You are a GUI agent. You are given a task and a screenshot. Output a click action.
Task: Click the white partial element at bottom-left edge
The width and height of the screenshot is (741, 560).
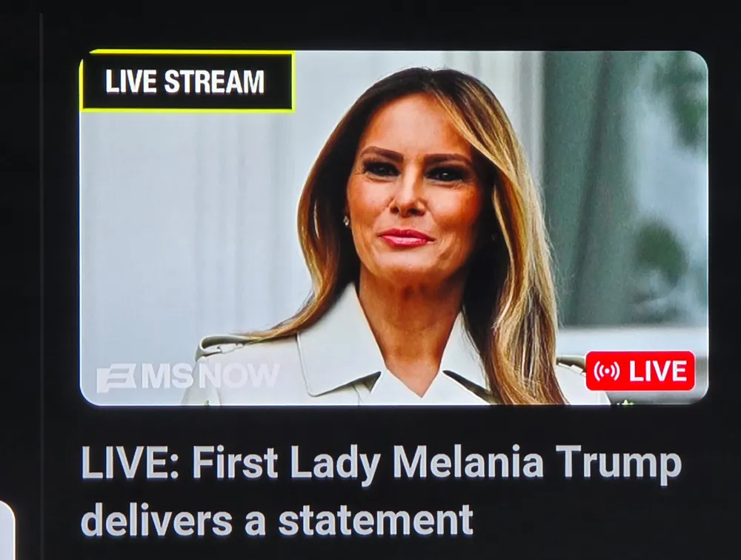pyautogui.click(x=7, y=530)
